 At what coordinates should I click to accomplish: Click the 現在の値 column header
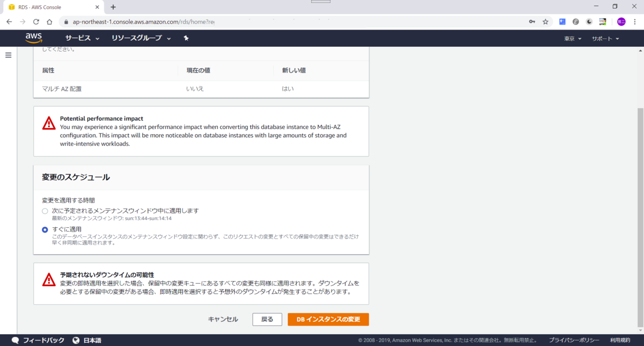coord(198,70)
